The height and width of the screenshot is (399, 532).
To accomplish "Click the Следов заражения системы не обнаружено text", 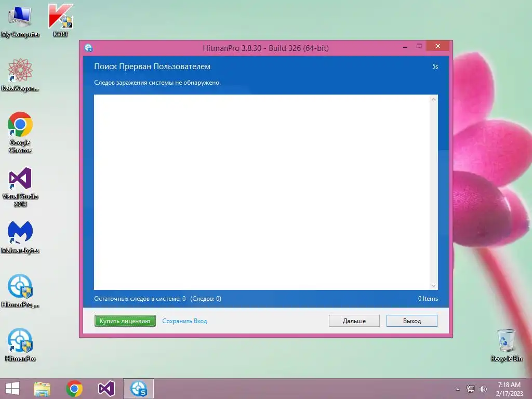I will point(157,83).
